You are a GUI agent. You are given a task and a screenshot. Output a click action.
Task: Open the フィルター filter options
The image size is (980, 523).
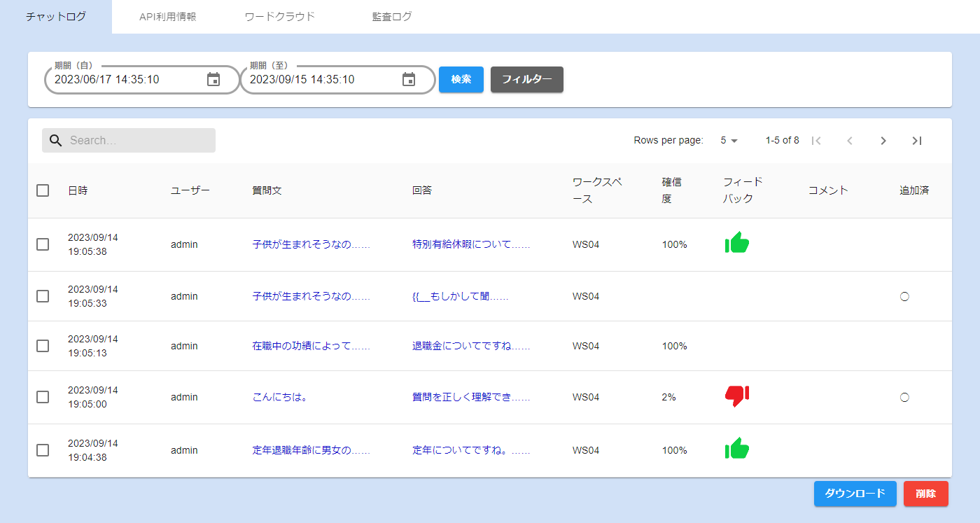pyautogui.click(x=526, y=80)
